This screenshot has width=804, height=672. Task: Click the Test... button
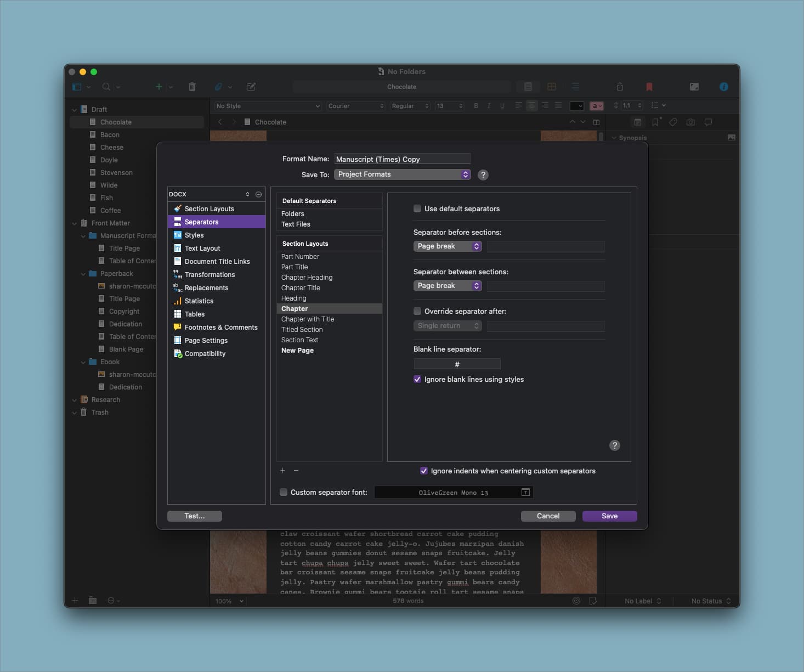pos(194,516)
